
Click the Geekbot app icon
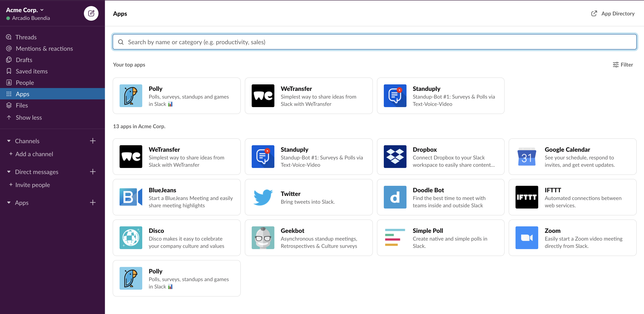(x=263, y=238)
